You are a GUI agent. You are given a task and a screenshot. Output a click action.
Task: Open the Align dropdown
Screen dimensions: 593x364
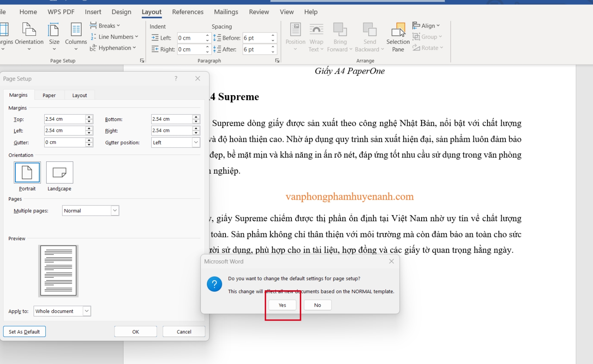[426, 26]
